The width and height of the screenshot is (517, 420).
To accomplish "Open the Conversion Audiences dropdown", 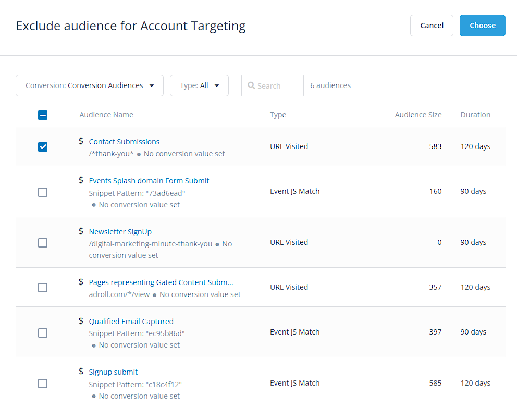I will point(90,85).
